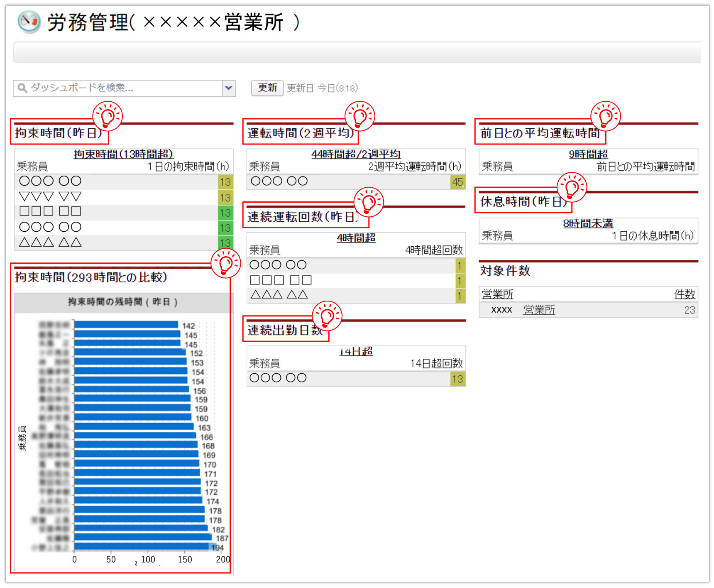Click the 乗務員 axis label on the chart
The image size is (714, 588).
click(x=22, y=438)
